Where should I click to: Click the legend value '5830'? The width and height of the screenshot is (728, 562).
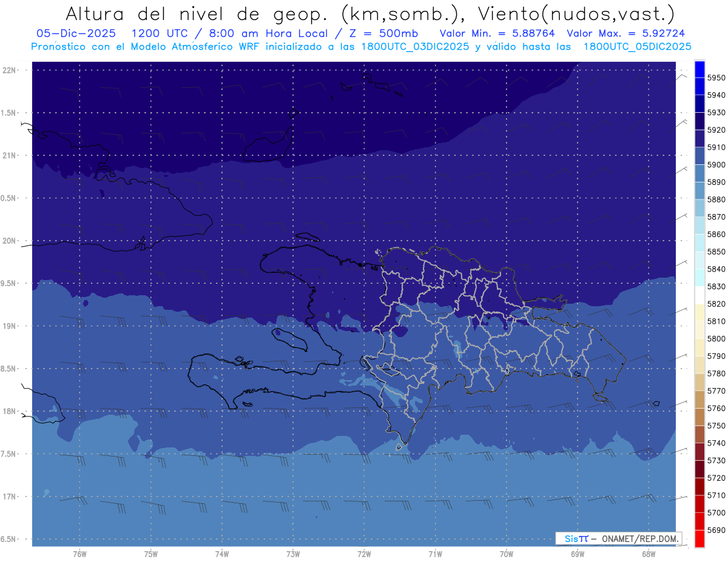pyautogui.click(x=716, y=287)
